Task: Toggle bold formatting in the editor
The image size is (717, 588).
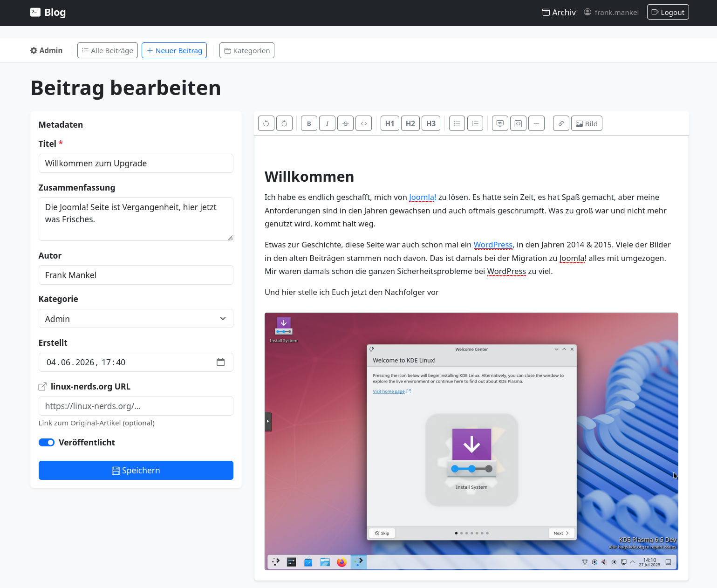Action: coord(309,123)
